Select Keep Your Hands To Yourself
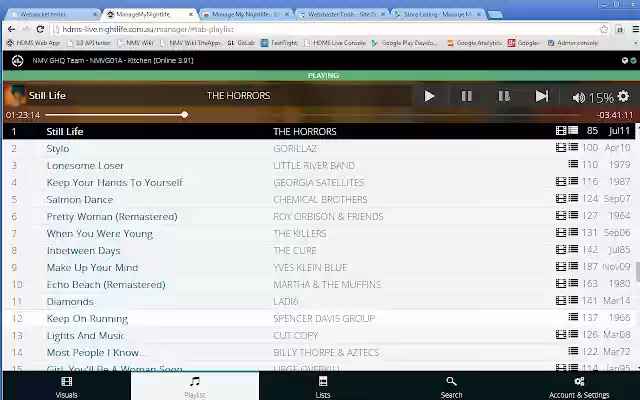The width and height of the screenshot is (640, 400). pyautogui.click(x=114, y=182)
